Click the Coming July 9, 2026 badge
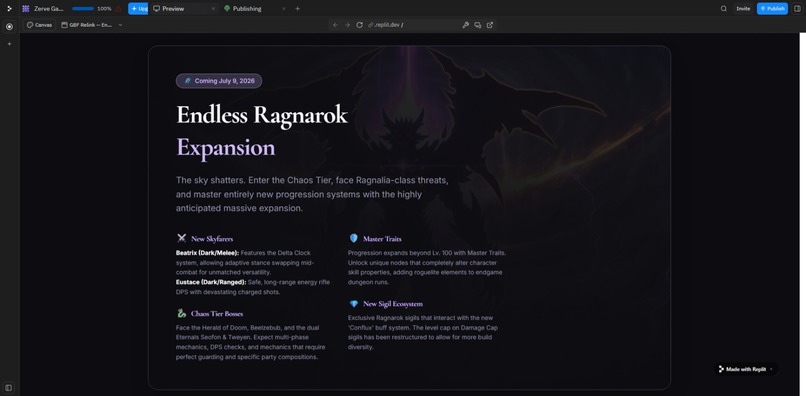This screenshot has width=806, height=396. point(219,81)
